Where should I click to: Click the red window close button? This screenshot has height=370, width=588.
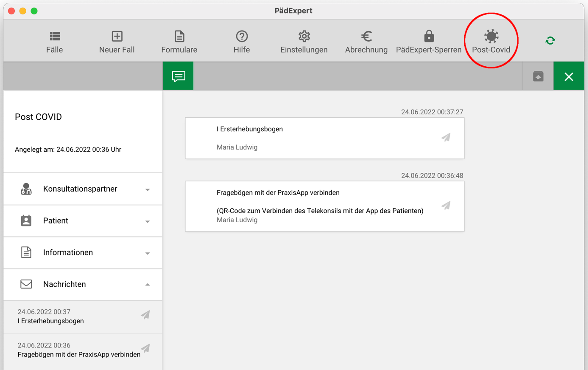(11, 11)
